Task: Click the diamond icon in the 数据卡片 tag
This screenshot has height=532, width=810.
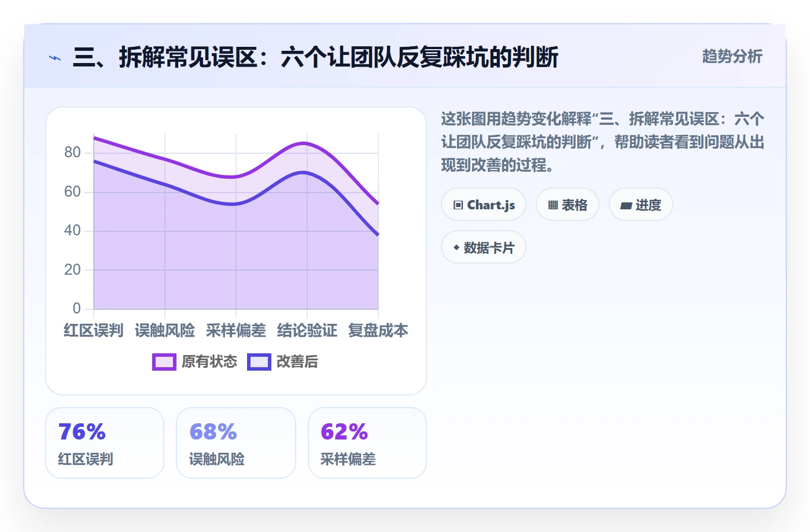Action: [x=456, y=247]
